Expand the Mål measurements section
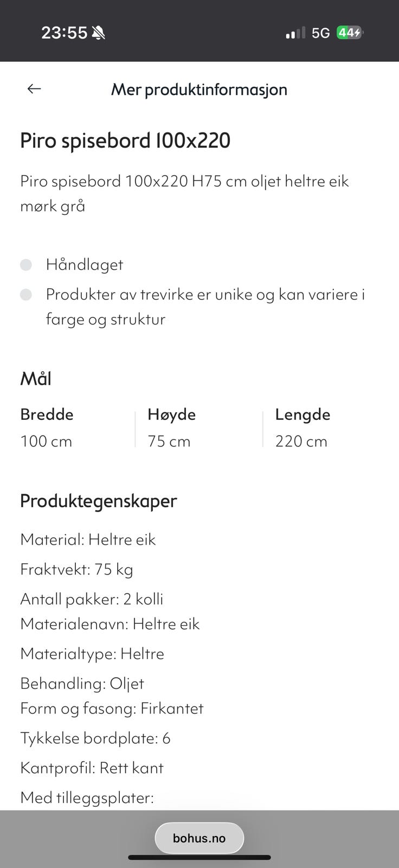Screen dimensions: 399x868 [x=35, y=378]
